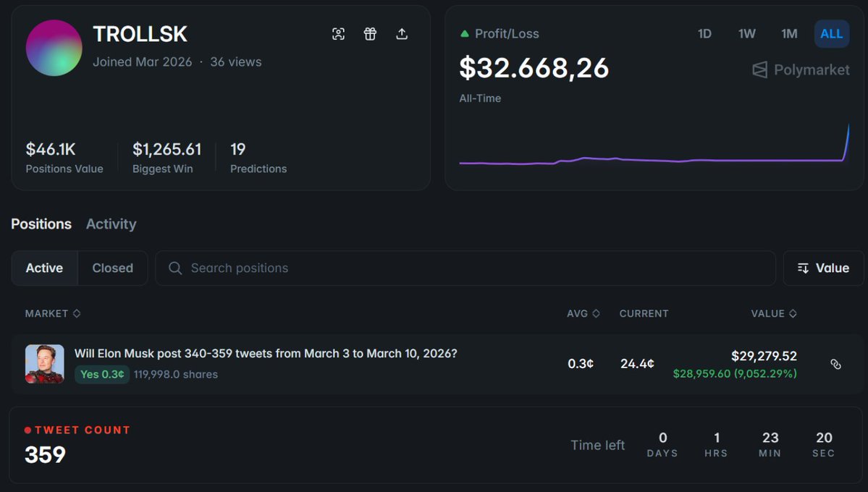This screenshot has width=868, height=492.
Task: Switch to the Positions tab
Action: click(x=41, y=224)
